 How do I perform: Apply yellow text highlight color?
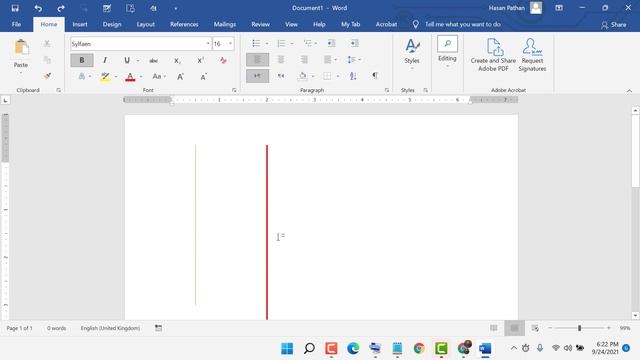pyautogui.click(x=105, y=76)
